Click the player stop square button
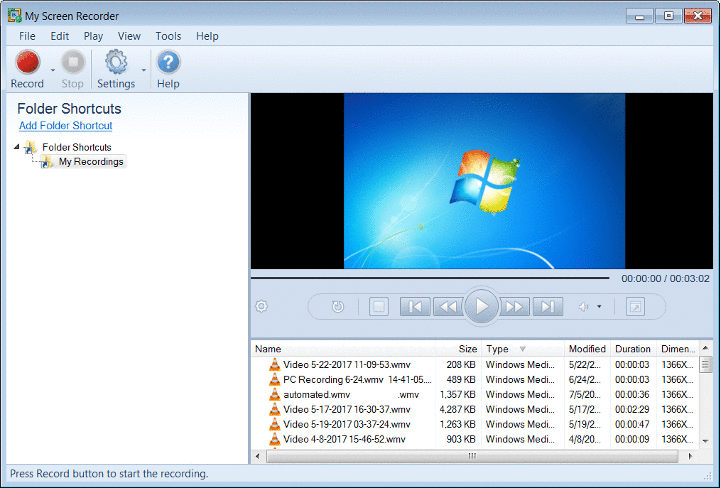This screenshot has width=720, height=488. click(x=379, y=307)
